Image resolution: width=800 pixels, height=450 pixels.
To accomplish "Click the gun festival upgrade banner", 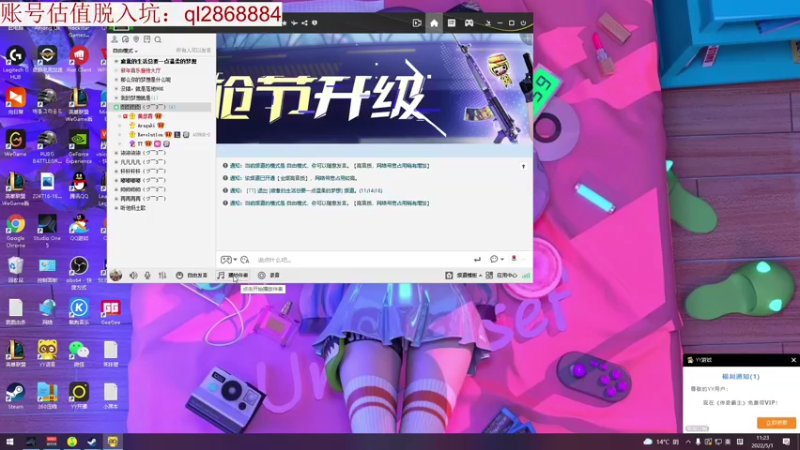I will coord(374,88).
